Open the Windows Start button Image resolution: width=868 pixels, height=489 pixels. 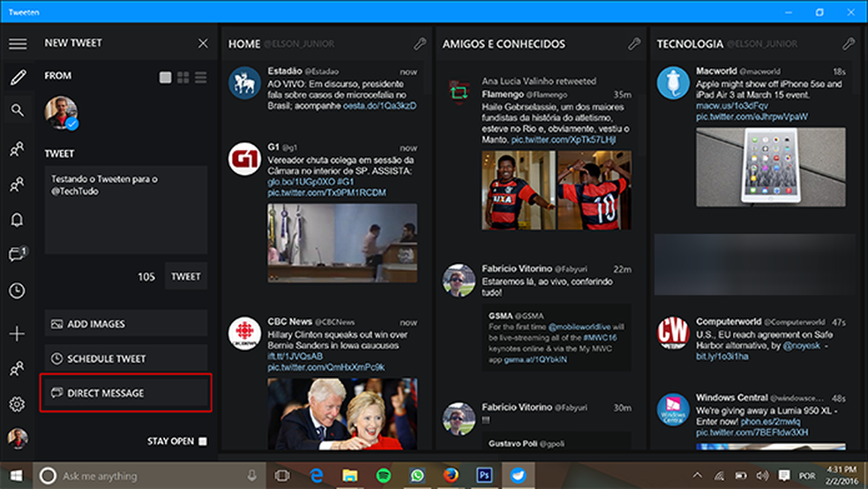click(17, 476)
